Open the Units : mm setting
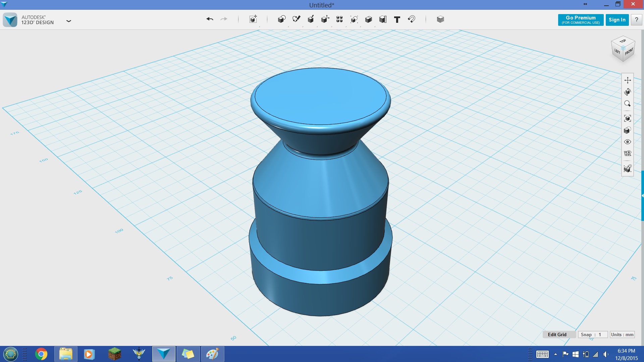This screenshot has height=362, width=644. pos(622,335)
